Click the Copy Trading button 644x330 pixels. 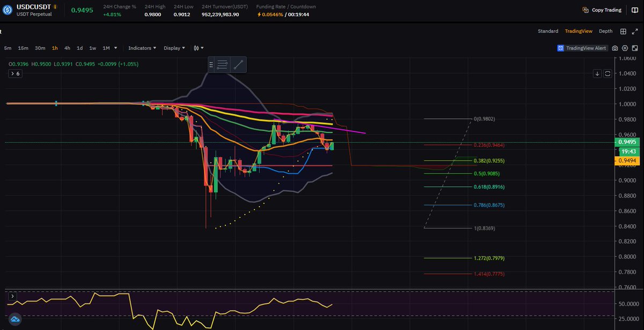pos(601,10)
